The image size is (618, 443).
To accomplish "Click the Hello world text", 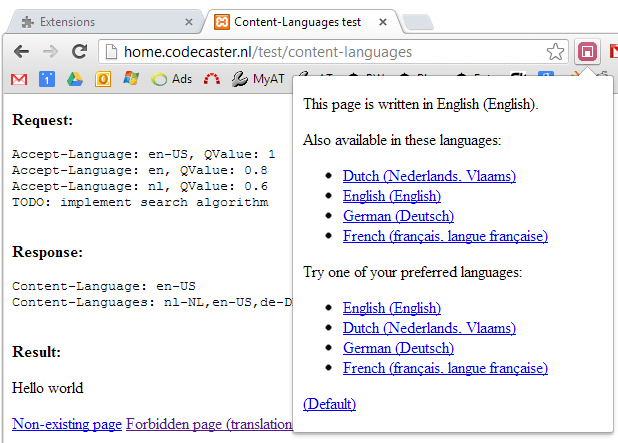I will [x=48, y=388].
